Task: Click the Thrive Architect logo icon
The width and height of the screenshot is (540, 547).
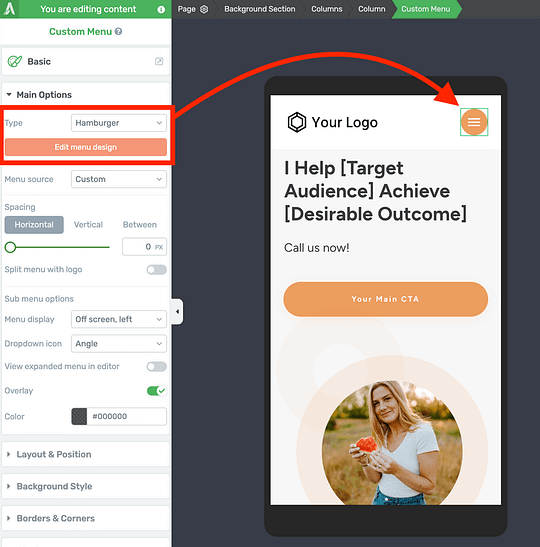Action: (x=9, y=9)
